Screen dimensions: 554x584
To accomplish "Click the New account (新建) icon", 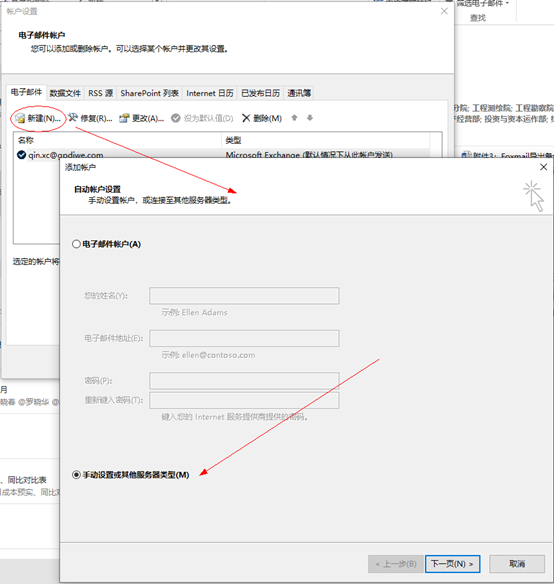I will point(20,118).
